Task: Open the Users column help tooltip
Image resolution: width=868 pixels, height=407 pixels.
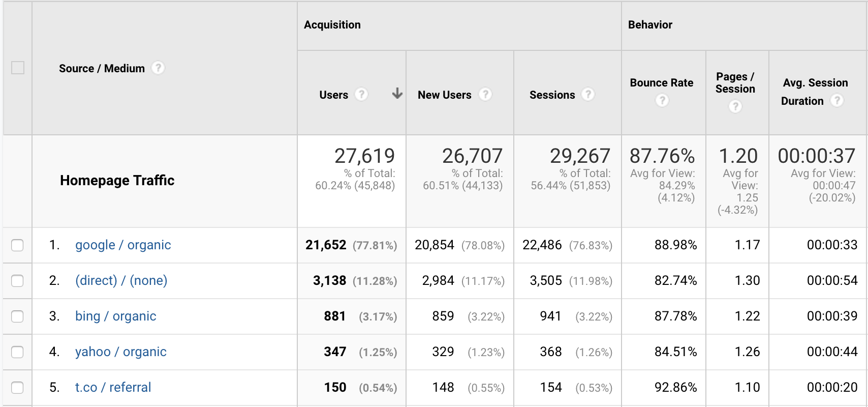Action: click(361, 94)
